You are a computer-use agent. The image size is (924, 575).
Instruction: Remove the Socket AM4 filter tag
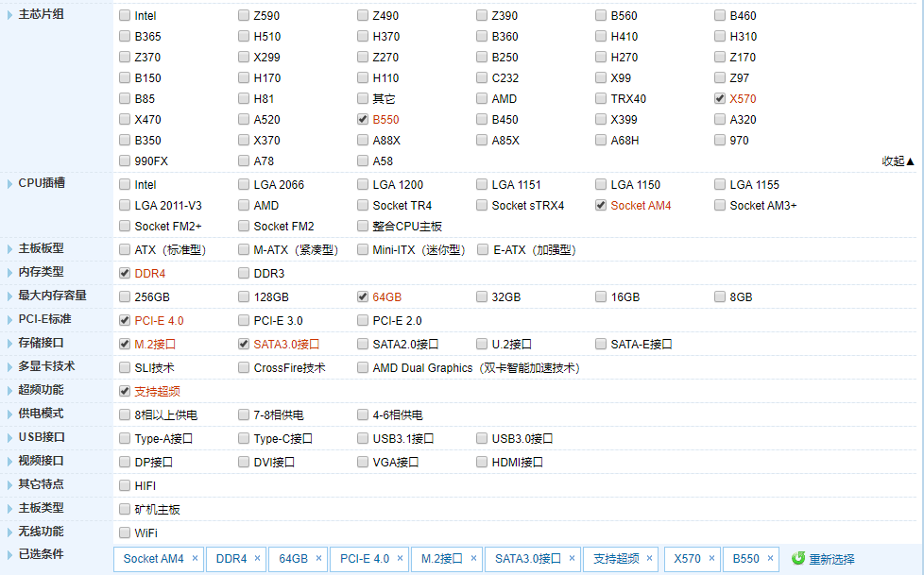[193, 559]
